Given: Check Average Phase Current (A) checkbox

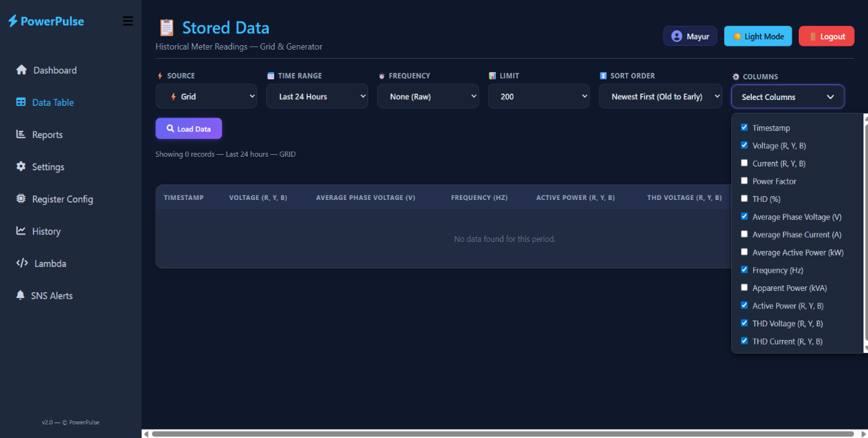Looking at the screenshot, I should coord(744,234).
